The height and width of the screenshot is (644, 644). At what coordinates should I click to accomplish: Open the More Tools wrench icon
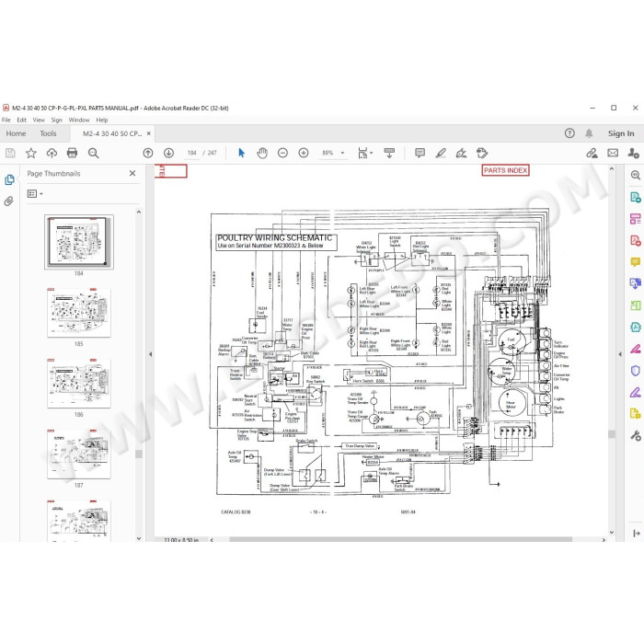point(635,435)
